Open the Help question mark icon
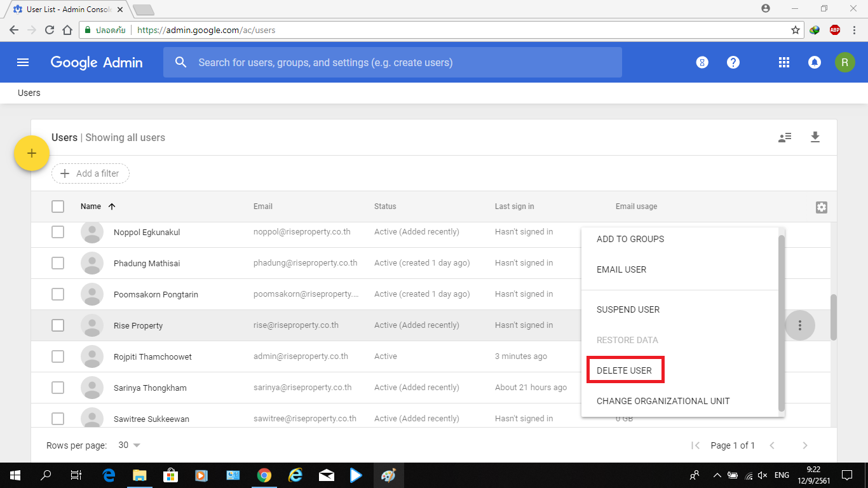Screen dimensions: 868x488 (733, 62)
